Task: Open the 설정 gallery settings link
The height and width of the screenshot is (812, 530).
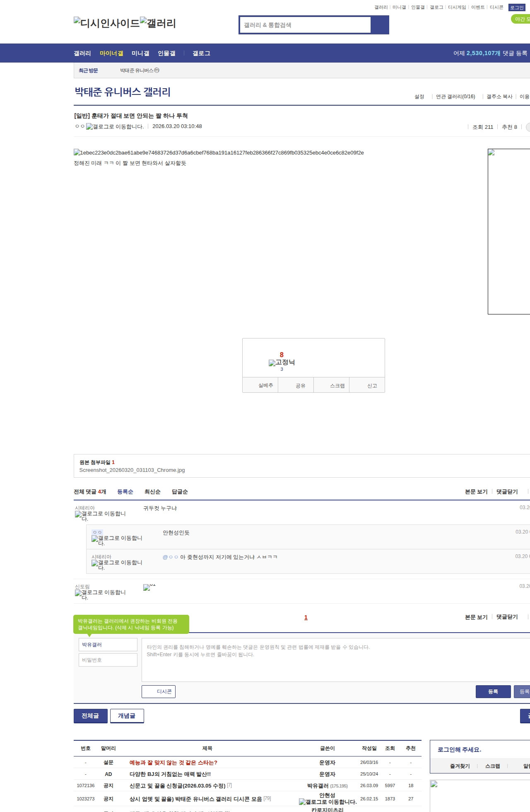Action: click(x=419, y=97)
